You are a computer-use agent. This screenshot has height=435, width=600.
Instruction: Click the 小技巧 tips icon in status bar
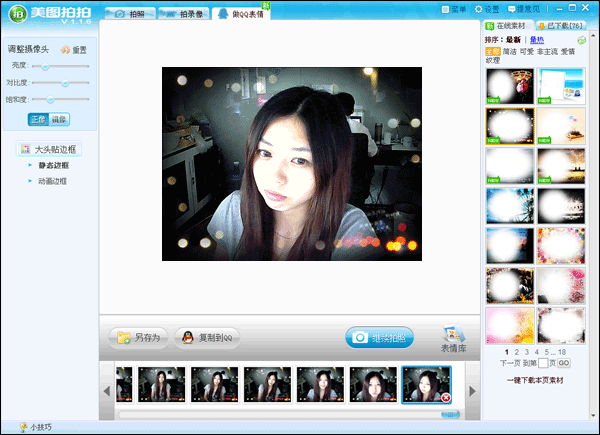(24, 427)
